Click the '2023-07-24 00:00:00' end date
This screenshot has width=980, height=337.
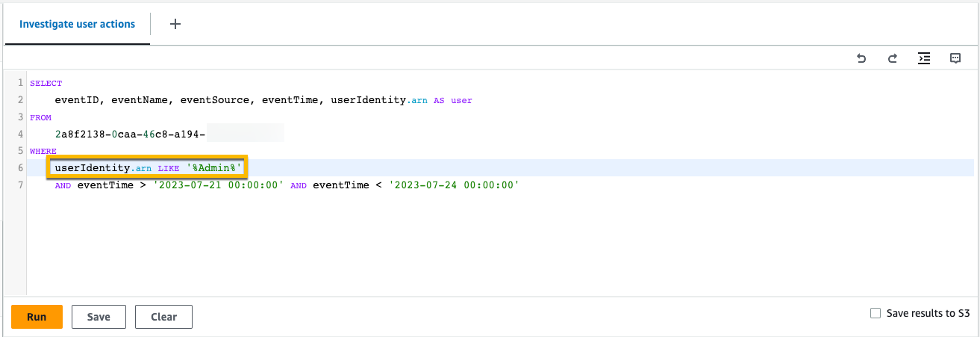tap(454, 185)
